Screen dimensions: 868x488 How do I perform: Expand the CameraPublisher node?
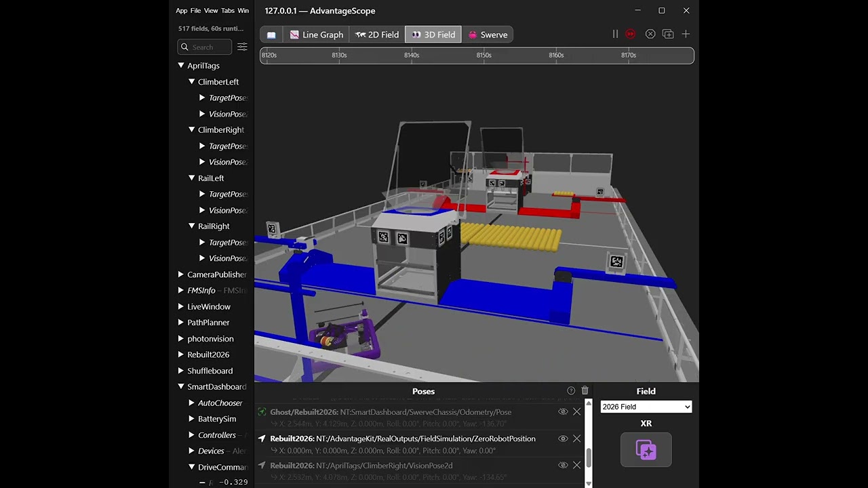[x=181, y=274]
